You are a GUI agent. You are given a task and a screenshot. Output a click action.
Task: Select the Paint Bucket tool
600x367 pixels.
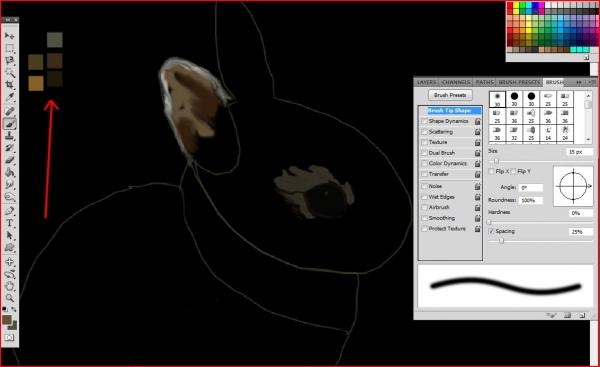coord(10,172)
